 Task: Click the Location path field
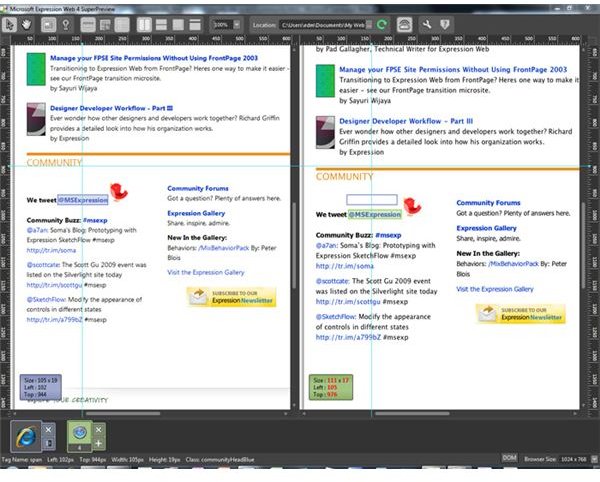[322, 25]
